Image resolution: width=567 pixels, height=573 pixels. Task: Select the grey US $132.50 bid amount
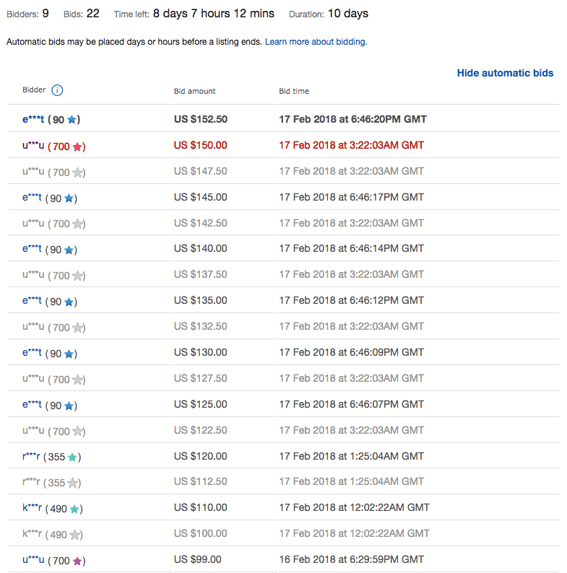(201, 326)
